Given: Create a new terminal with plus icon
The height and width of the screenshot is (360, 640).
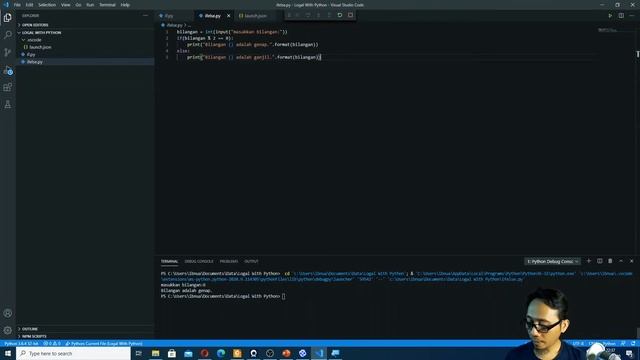Looking at the screenshot, I should pyautogui.click(x=589, y=261).
